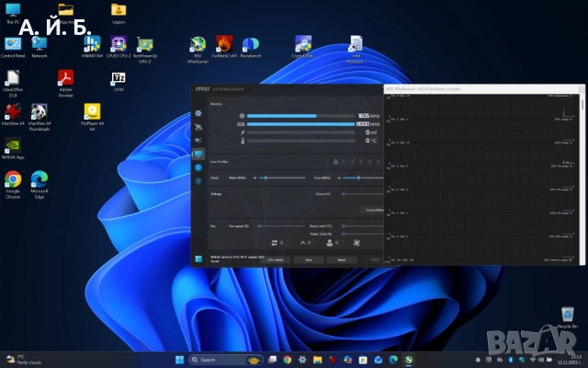This screenshot has height=368, width=588.
Task: Open the Legion folder on desktop
Action: click(119, 14)
